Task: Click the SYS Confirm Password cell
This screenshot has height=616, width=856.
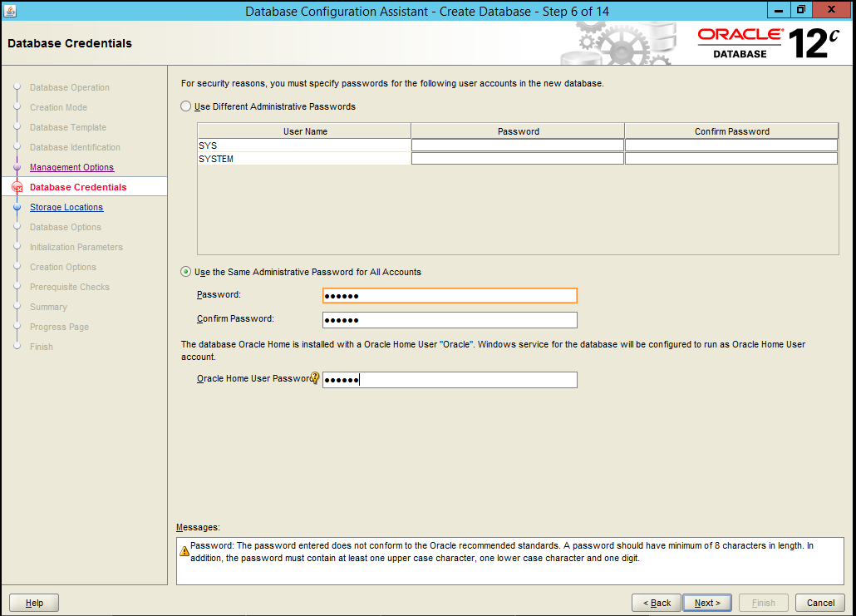Action: (x=731, y=145)
